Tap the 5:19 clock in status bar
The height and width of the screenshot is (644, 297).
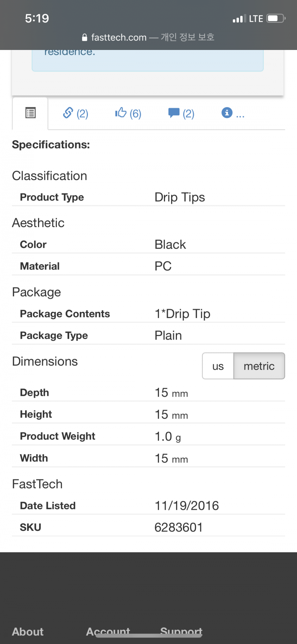click(37, 18)
